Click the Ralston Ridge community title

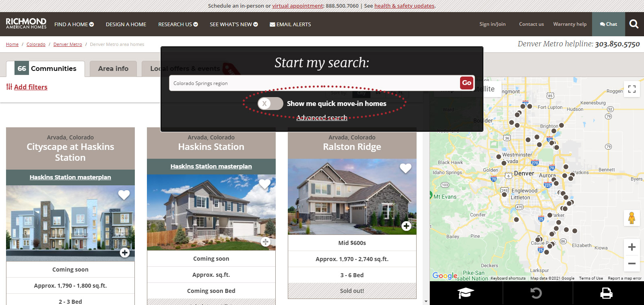coord(352,147)
